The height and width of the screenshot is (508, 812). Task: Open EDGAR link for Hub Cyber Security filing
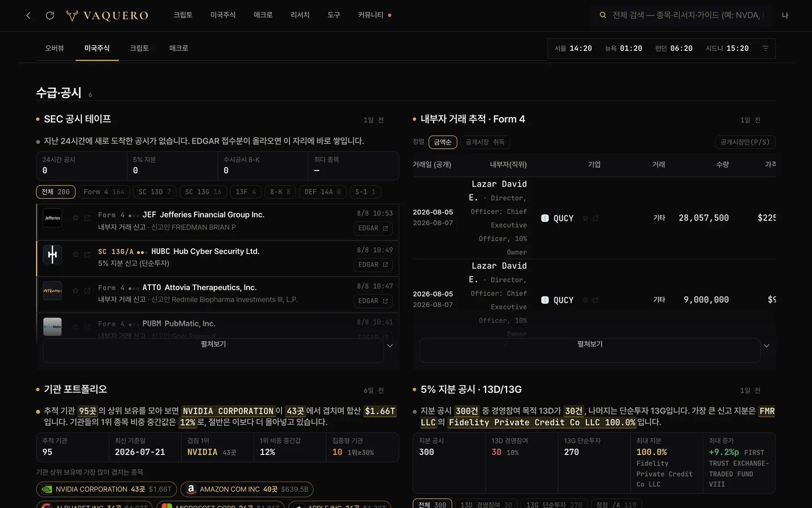[373, 265]
